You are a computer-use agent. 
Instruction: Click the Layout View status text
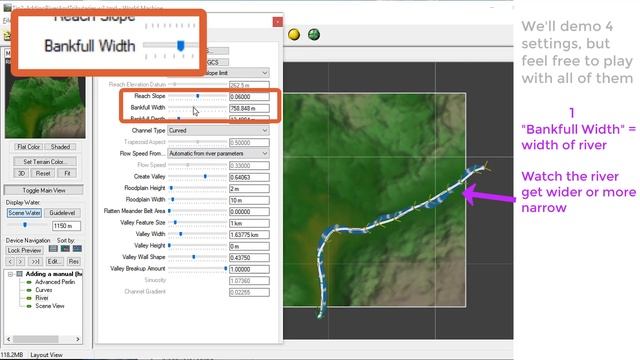pyautogui.click(x=46, y=355)
